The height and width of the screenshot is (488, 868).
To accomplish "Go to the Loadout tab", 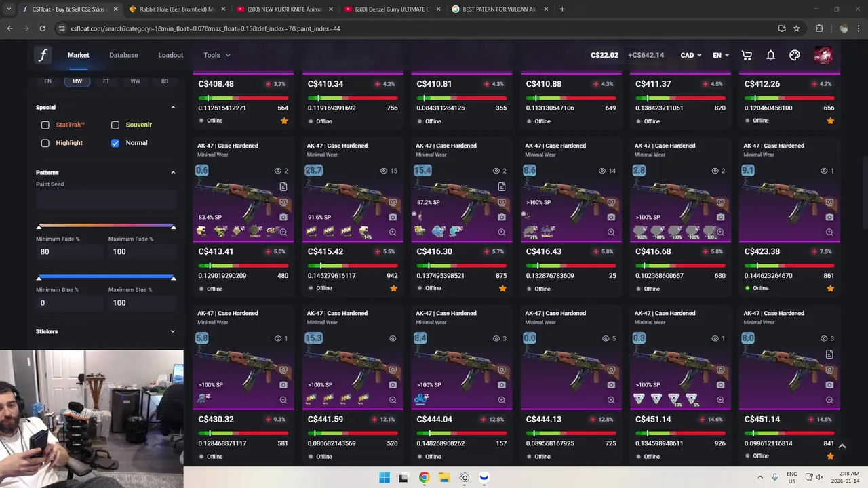I will [x=171, y=55].
